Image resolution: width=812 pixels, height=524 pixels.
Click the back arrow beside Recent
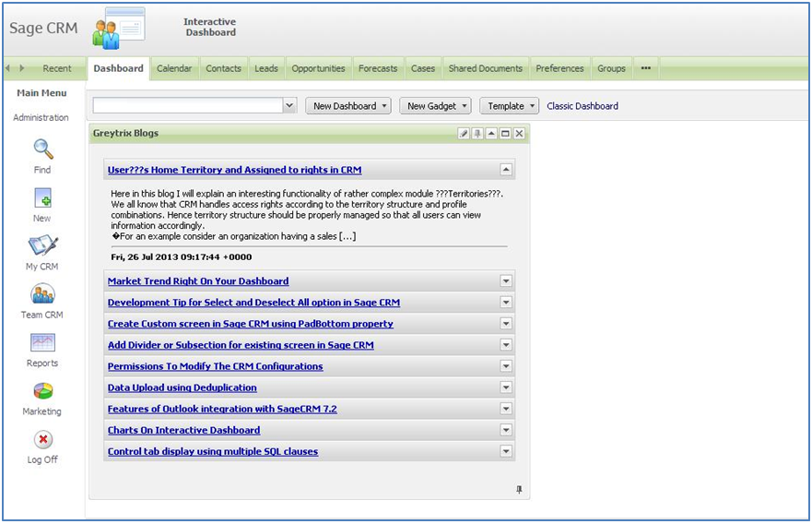tap(7, 68)
